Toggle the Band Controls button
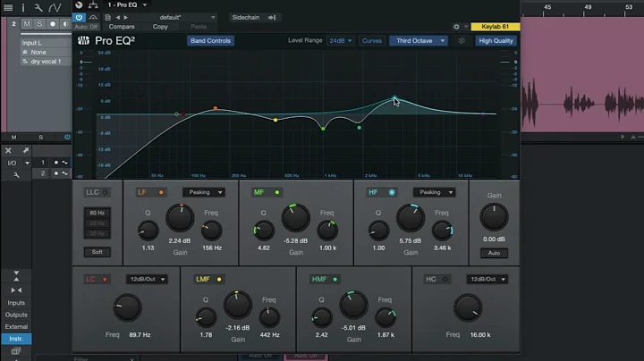The width and height of the screenshot is (644, 361). 210,40
